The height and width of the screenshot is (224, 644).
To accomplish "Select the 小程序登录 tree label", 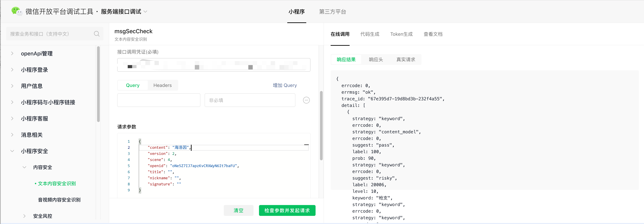I will (35, 70).
